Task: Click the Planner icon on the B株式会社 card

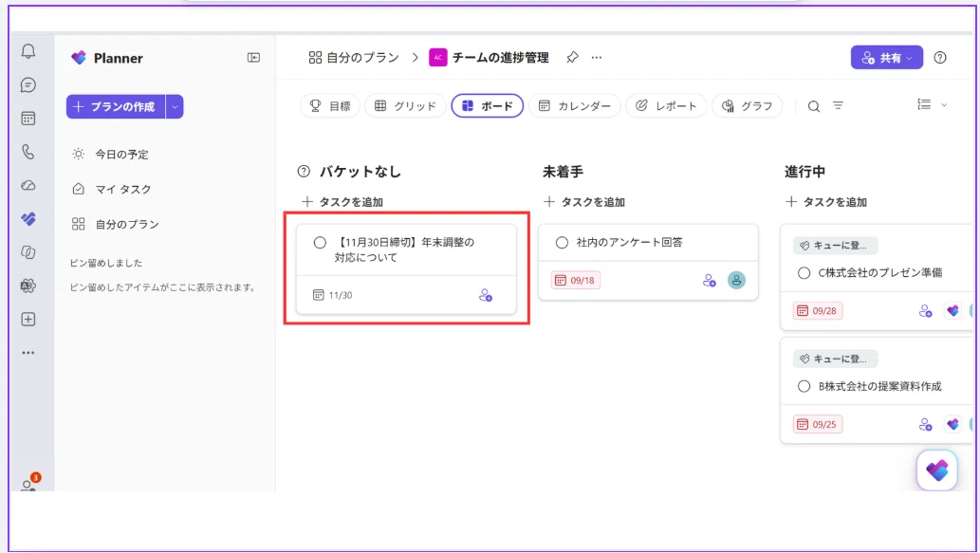Action: pyautogui.click(x=952, y=424)
